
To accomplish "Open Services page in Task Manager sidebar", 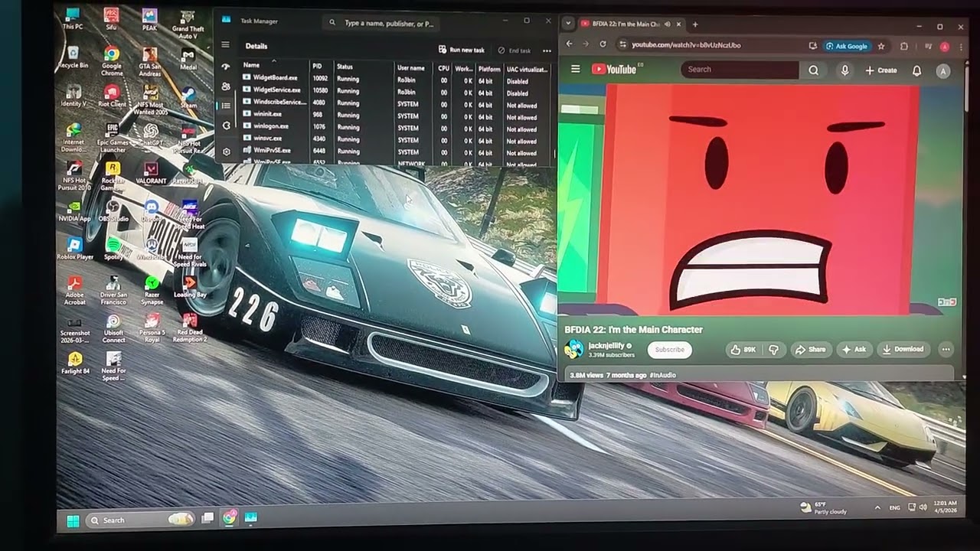I will pos(226,126).
